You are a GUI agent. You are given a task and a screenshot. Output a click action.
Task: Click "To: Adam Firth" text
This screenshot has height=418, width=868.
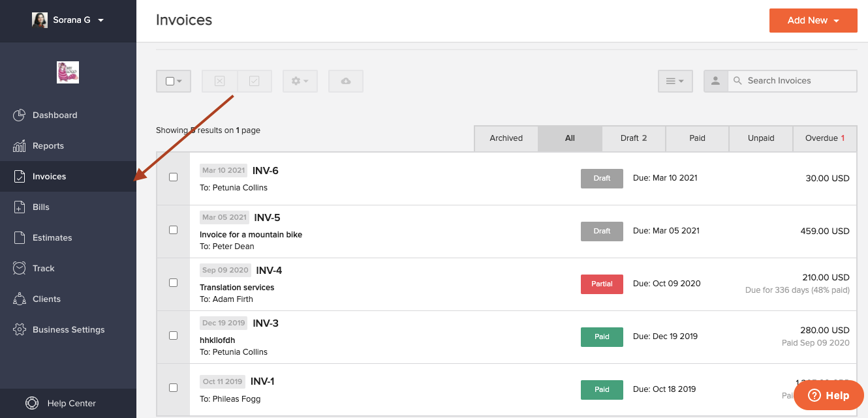226,299
